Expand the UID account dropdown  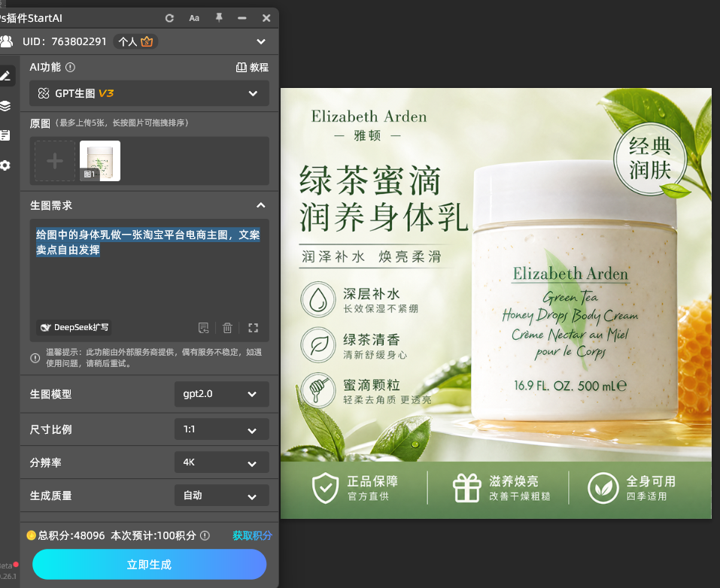261,42
